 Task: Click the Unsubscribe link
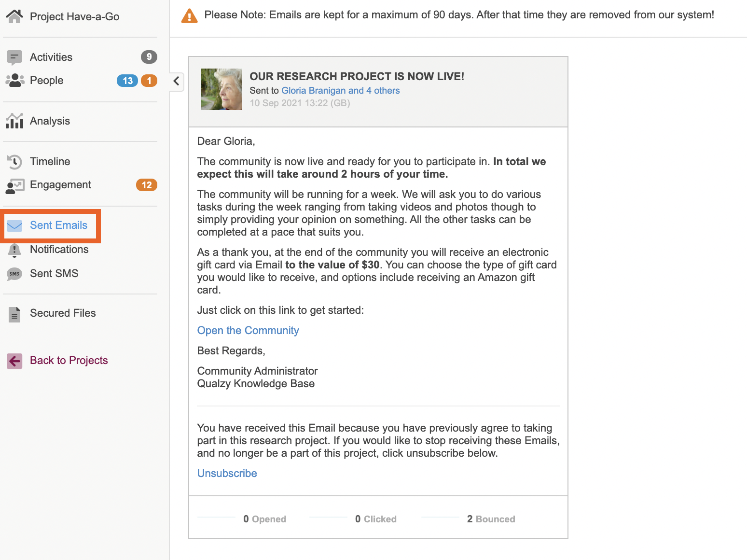[x=227, y=474]
